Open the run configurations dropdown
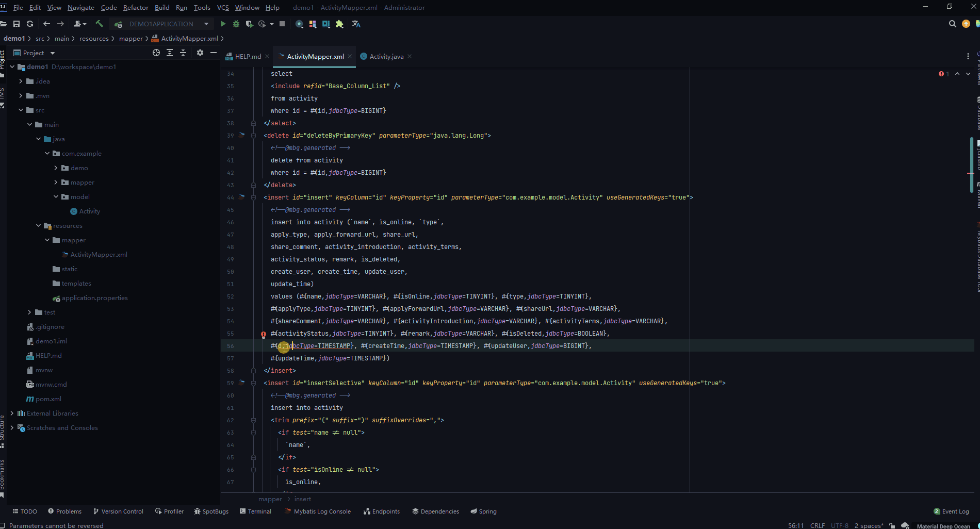Screen dimensions: 980x529 [206, 24]
